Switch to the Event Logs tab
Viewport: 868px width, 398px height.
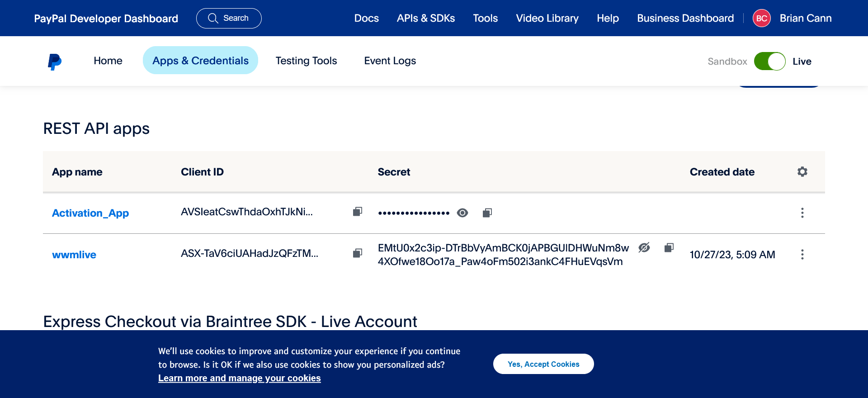pyautogui.click(x=390, y=61)
